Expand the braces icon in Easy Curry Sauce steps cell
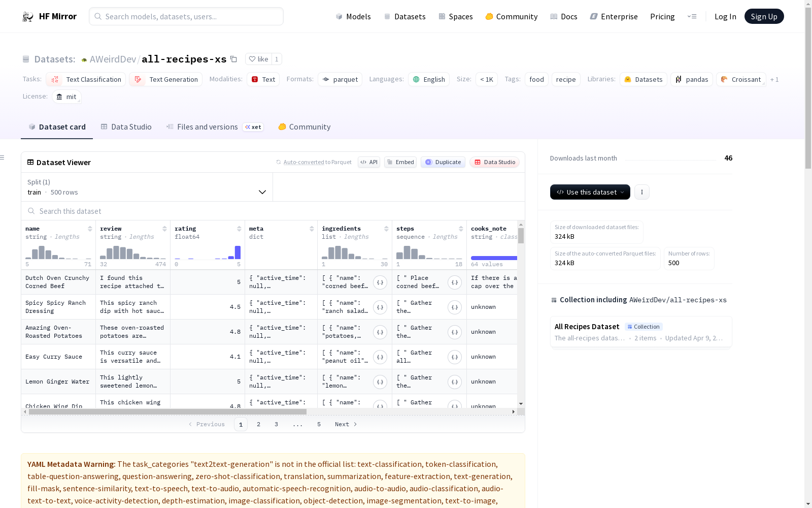The image size is (812, 508). pyautogui.click(x=455, y=357)
